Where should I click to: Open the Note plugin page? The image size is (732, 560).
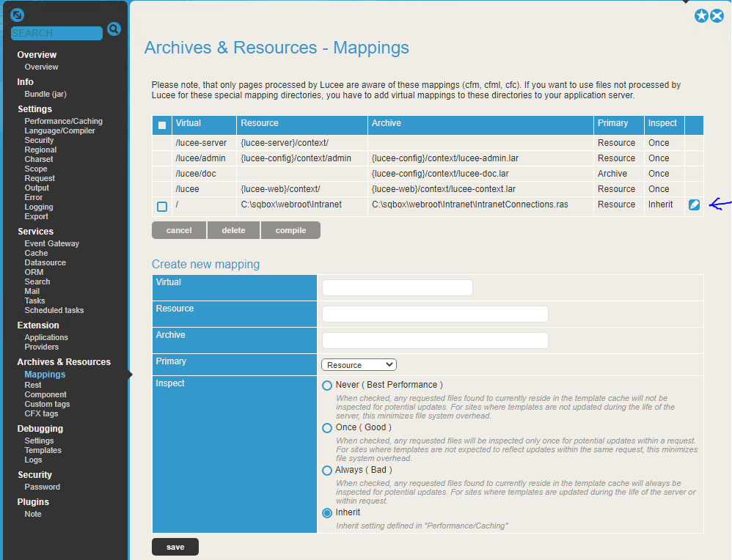33,514
